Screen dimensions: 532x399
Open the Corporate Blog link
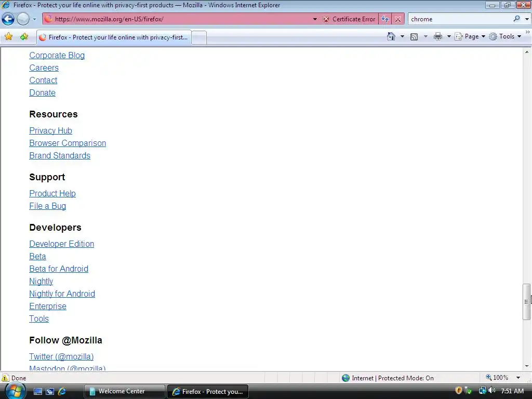click(x=57, y=55)
